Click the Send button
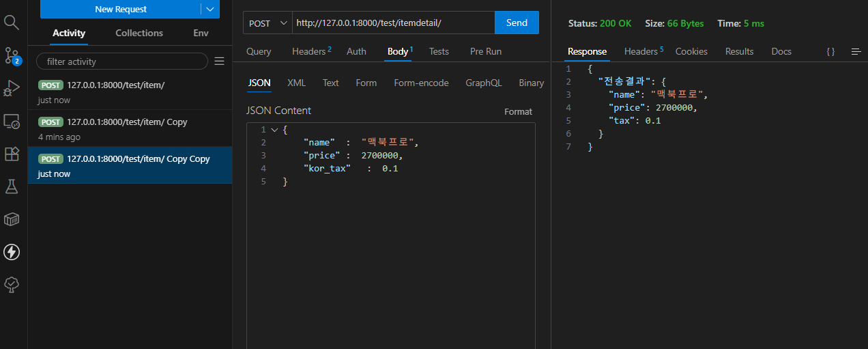This screenshot has width=868, height=349. click(517, 23)
